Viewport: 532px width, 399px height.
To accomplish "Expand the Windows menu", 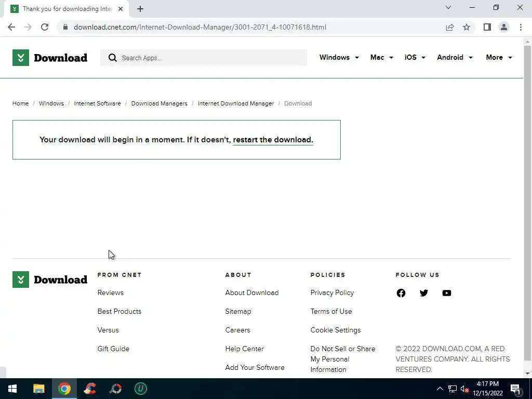I will [339, 57].
